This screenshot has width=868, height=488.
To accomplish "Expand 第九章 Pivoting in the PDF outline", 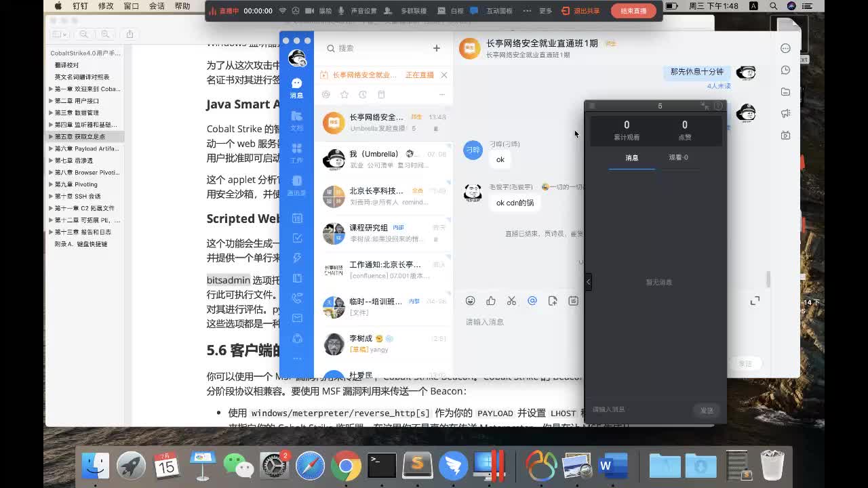I will click(51, 184).
